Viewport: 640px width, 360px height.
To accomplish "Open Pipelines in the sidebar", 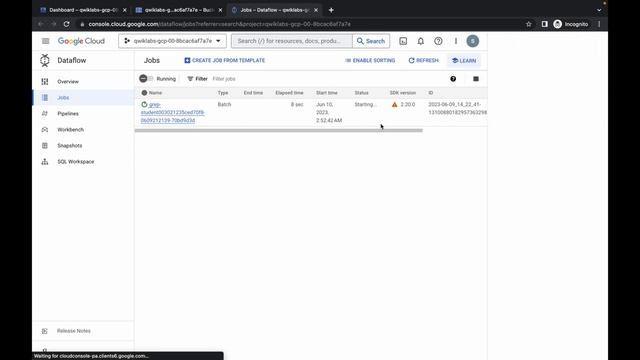I will (x=68, y=113).
